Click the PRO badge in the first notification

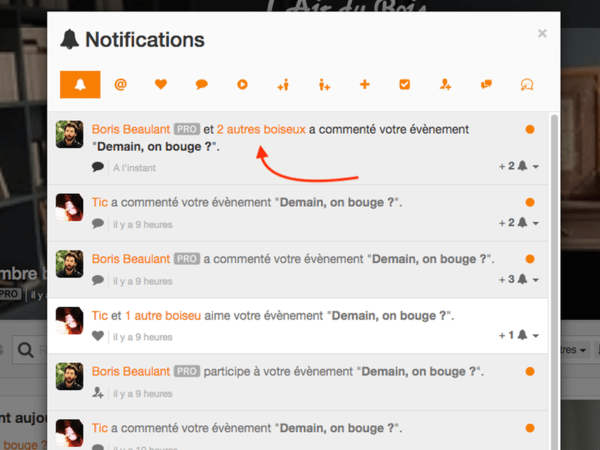click(x=187, y=129)
